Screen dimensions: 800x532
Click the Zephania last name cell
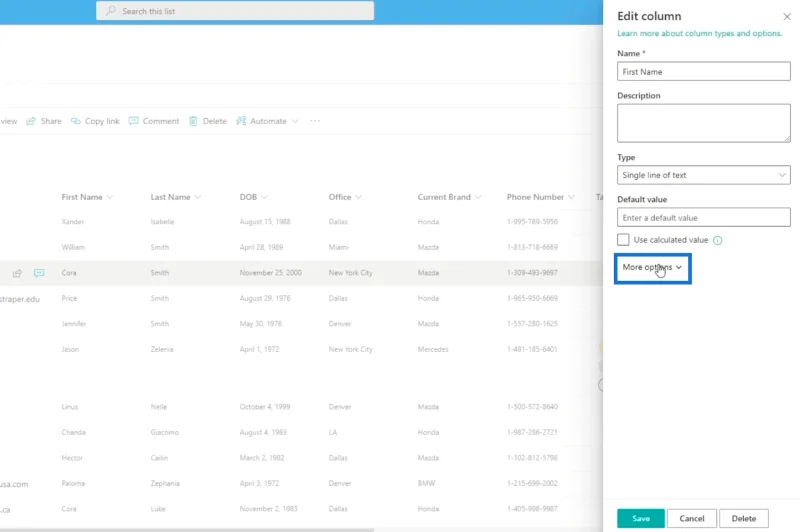point(165,484)
